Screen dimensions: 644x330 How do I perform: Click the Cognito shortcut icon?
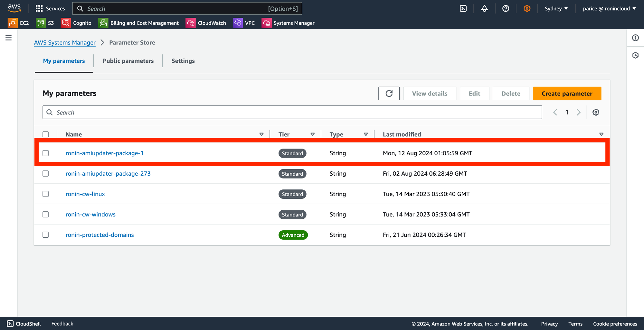66,23
